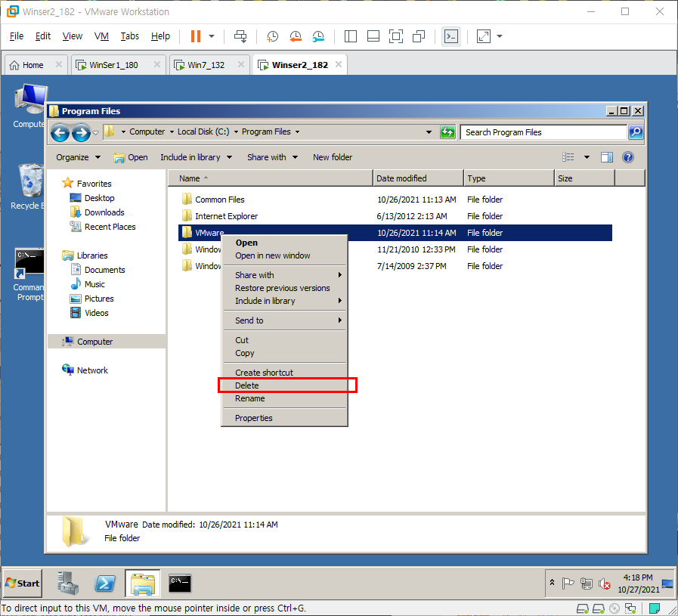This screenshot has height=616, width=678.
Task: Click the search magnifier button
Action: click(x=636, y=132)
